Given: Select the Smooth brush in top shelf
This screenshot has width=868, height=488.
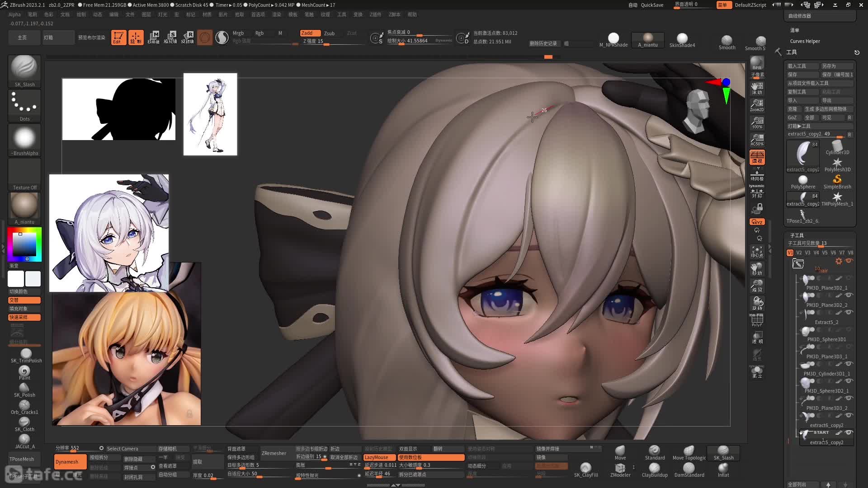Looking at the screenshot, I should [x=727, y=42].
